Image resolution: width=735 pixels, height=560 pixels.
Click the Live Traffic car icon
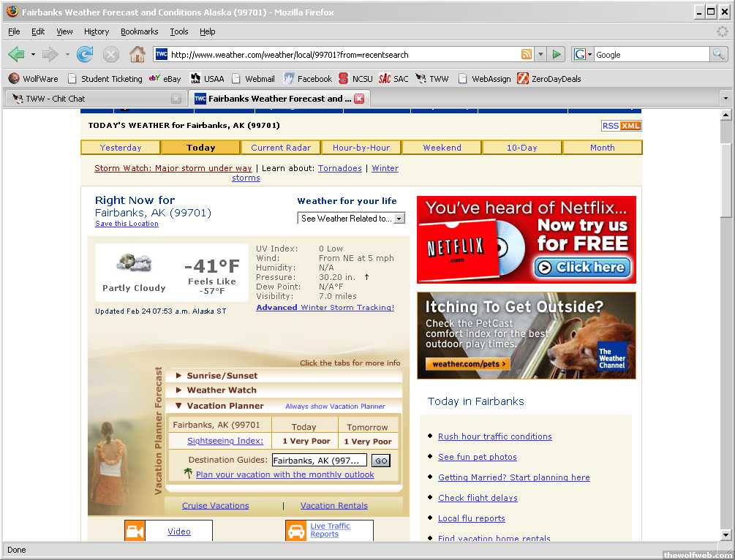(x=296, y=531)
